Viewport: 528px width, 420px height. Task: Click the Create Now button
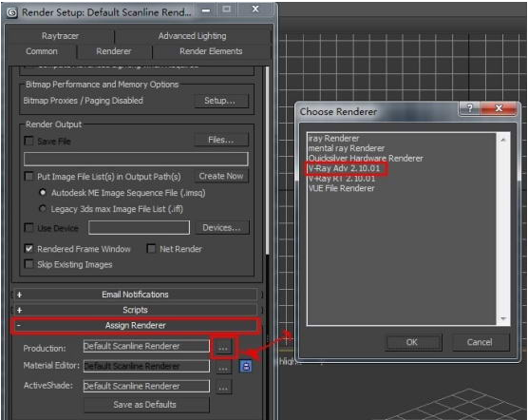[x=221, y=176]
